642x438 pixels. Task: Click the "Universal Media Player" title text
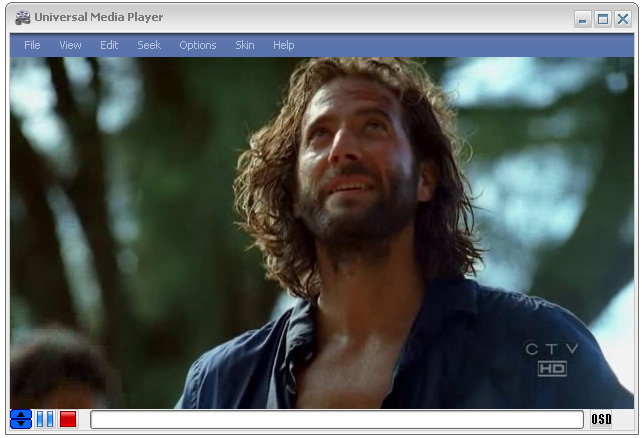99,18
